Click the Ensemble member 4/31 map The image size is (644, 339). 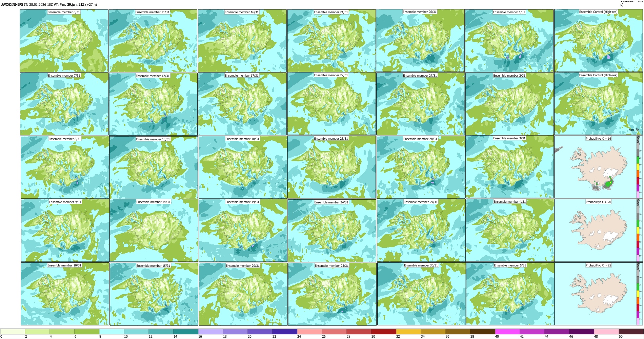510,230
